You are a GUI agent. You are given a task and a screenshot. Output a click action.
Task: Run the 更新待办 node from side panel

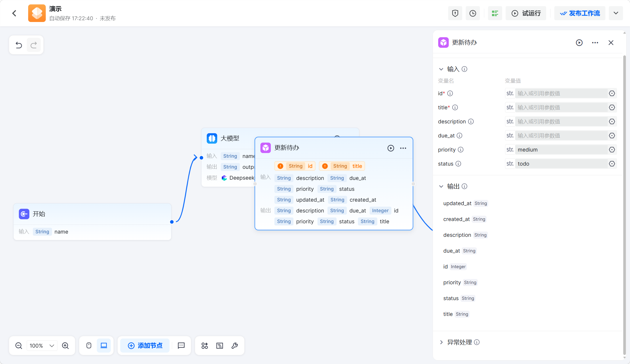pos(579,43)
